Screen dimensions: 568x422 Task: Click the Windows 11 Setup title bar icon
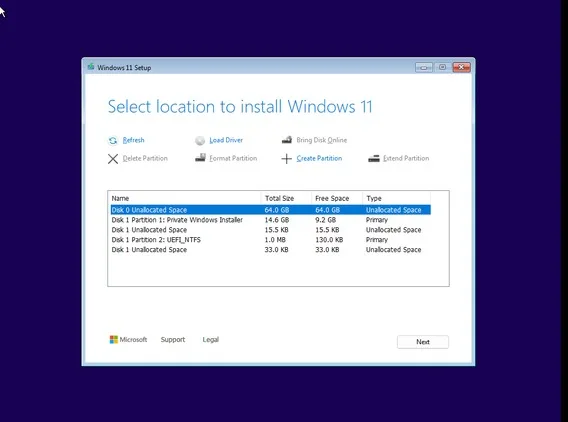pyautogui.click(x=91, y=67)
